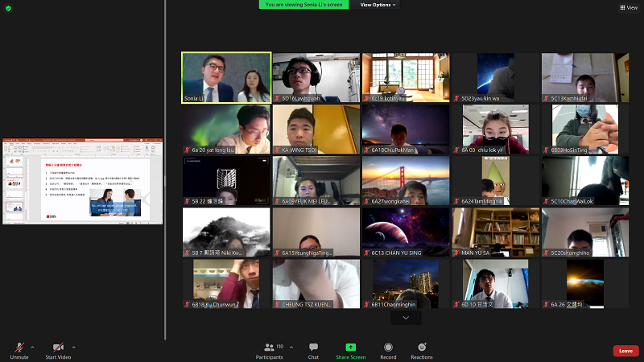Select the 6D 10 participant video tile
This screenshot has width=644, height=362.
click(495, 283)
